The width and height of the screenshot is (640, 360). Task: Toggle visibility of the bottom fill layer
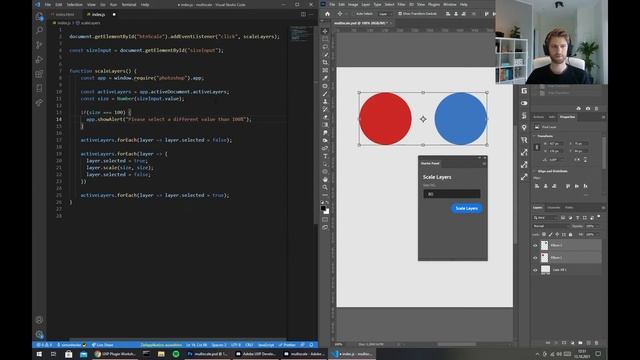click(x=535, y=270)
